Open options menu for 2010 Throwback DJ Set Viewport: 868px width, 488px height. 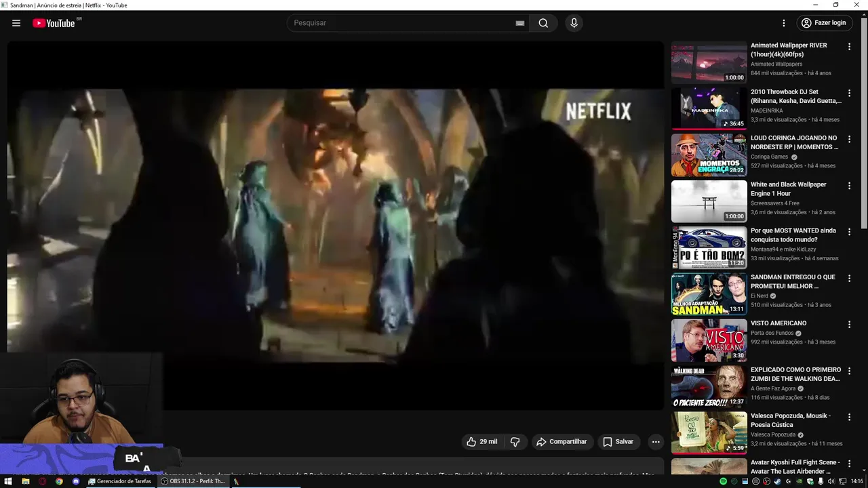tap(849, 93)
